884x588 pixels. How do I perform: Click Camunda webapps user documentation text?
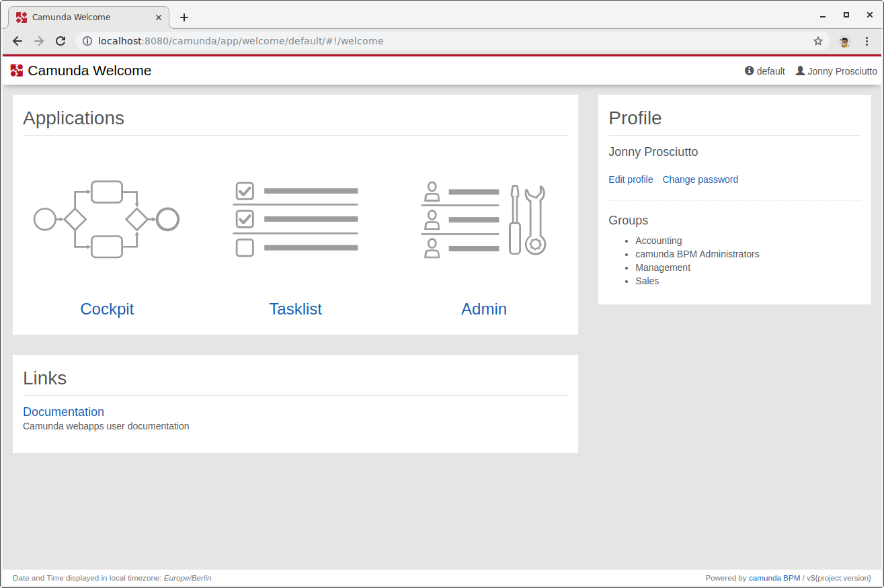click(x=106, y=426)
